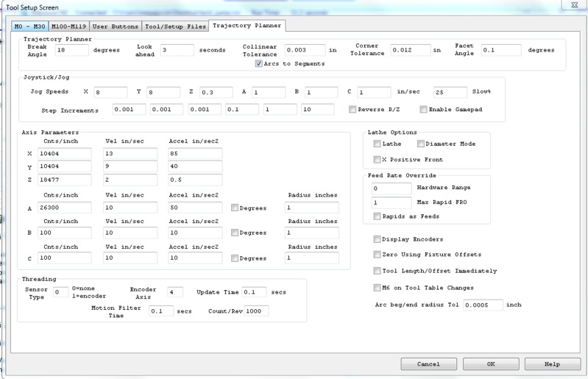Image resolution: width=588 pixels, height=379 pixels.
Task: Toggle the Enable Gamepad checkbox
Action: 423,110
